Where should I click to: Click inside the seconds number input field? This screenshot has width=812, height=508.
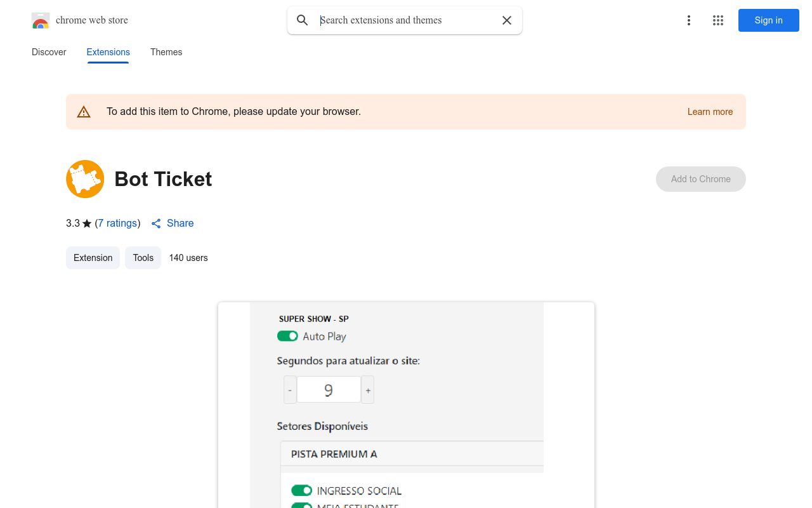[x=329, y=389]
